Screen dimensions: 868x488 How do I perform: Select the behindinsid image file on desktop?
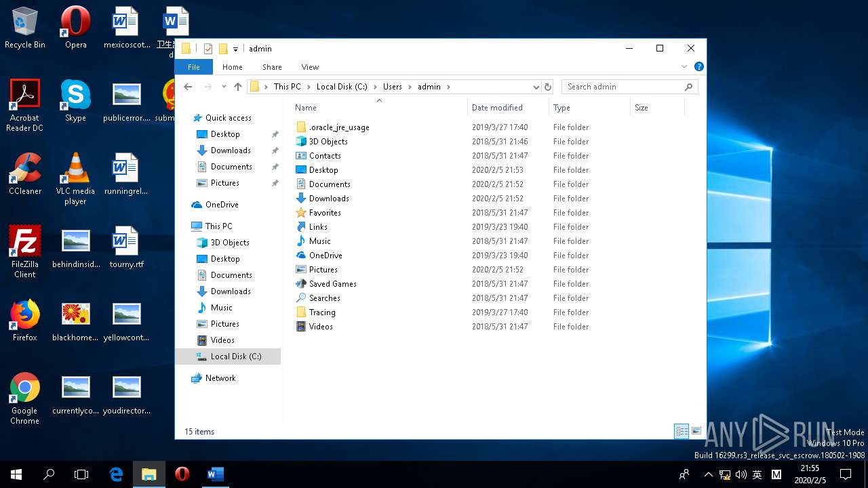(x=75, y=248)
